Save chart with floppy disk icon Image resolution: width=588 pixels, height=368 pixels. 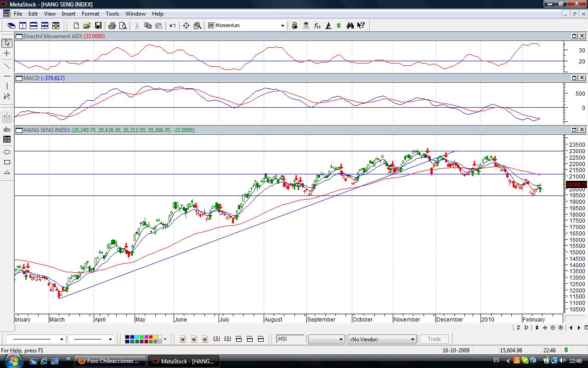coord(98,26)
